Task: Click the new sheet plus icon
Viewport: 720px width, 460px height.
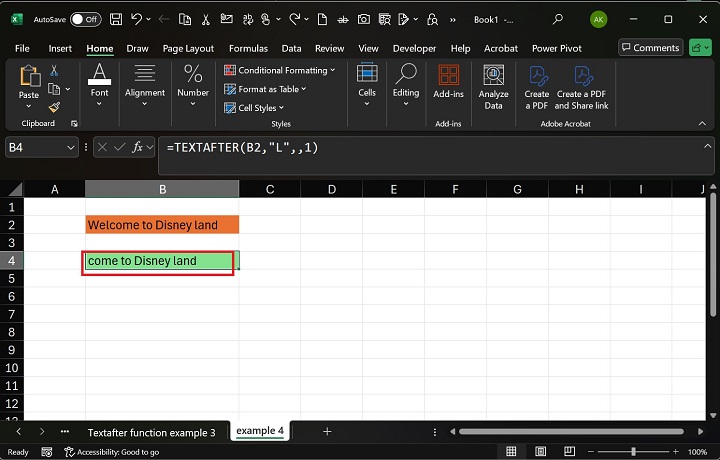Action: 326,431
